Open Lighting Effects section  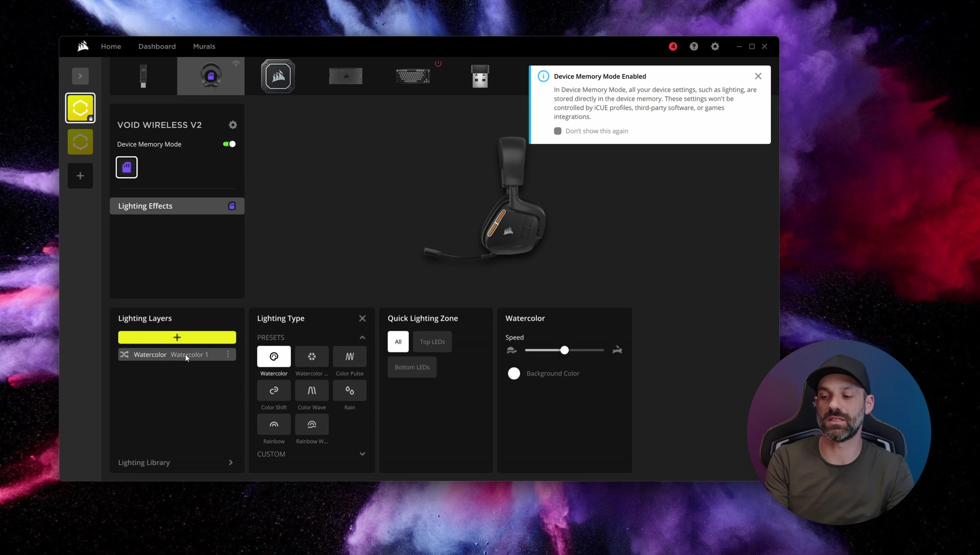[x=177, y=206]
